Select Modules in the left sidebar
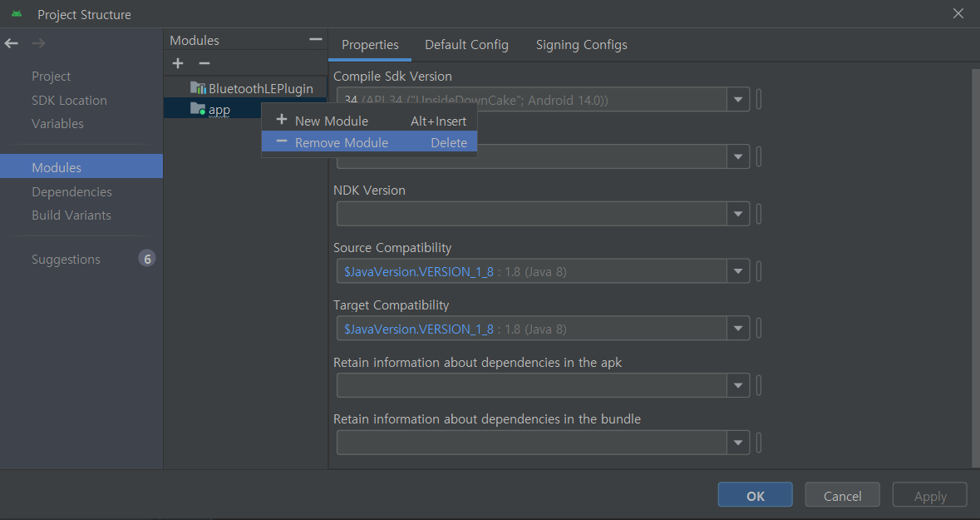 pyautogui.click(x=81, y=166)
